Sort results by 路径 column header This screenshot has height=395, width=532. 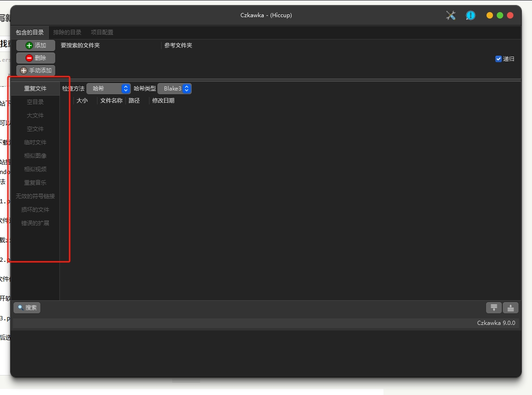(x=134, y=101)
